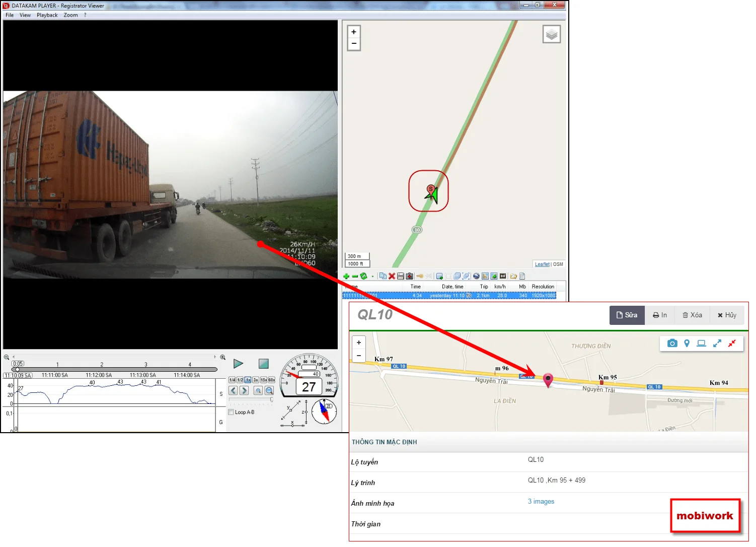Click the stacked windows icon
The height and width of the screenshot is (547, 756).
[457, 276]
